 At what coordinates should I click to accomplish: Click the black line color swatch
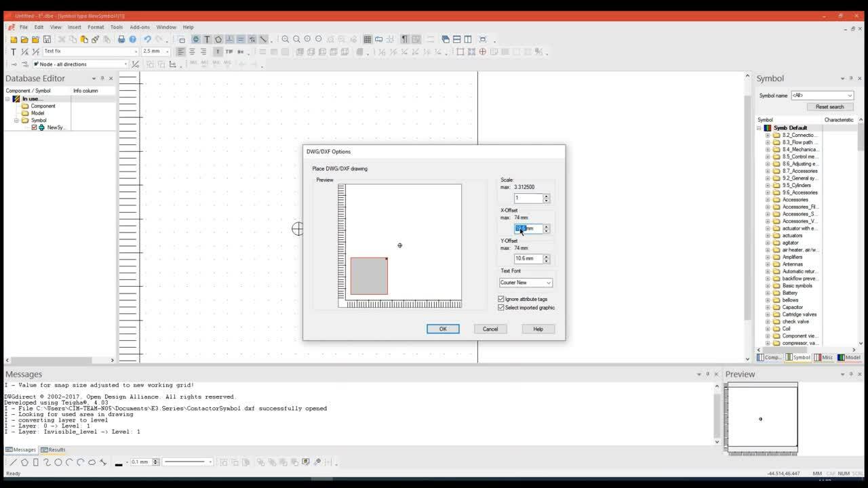[x=119, y=464]
